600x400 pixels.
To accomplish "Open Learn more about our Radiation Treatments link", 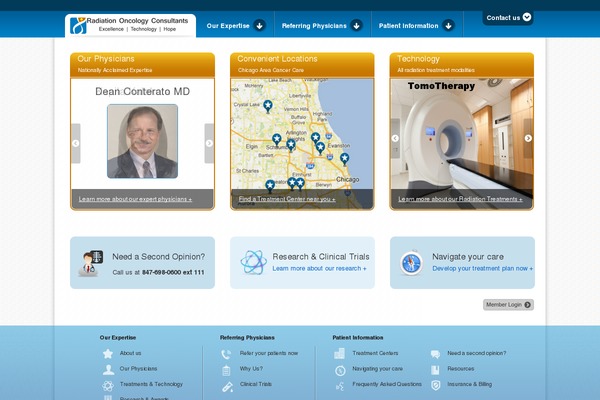I will pos(460,199).
